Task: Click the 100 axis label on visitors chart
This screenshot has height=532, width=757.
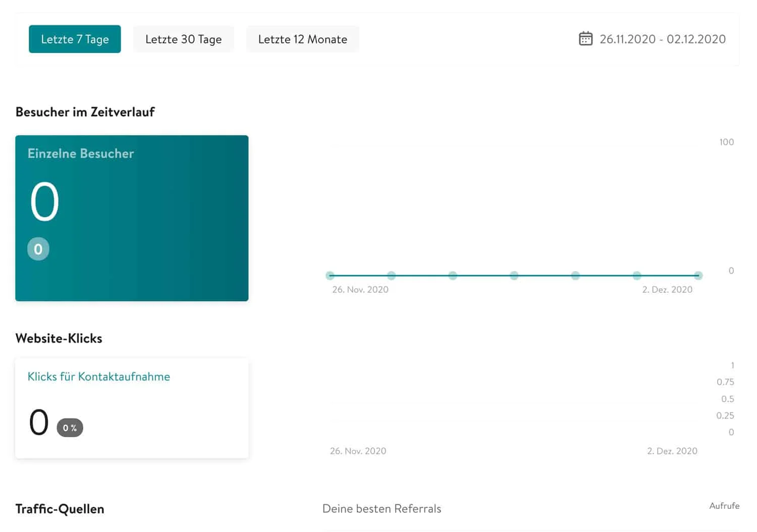Action: tap(726, 142)
